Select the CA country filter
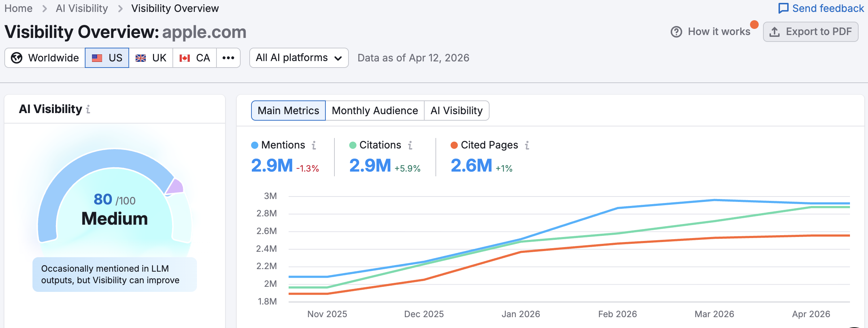Screen dimensions: 868x328 point(195,57)
